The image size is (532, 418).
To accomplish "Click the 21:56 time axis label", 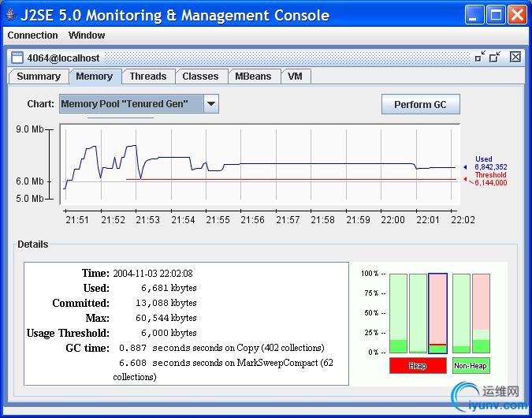I will [x=252, y=220].
